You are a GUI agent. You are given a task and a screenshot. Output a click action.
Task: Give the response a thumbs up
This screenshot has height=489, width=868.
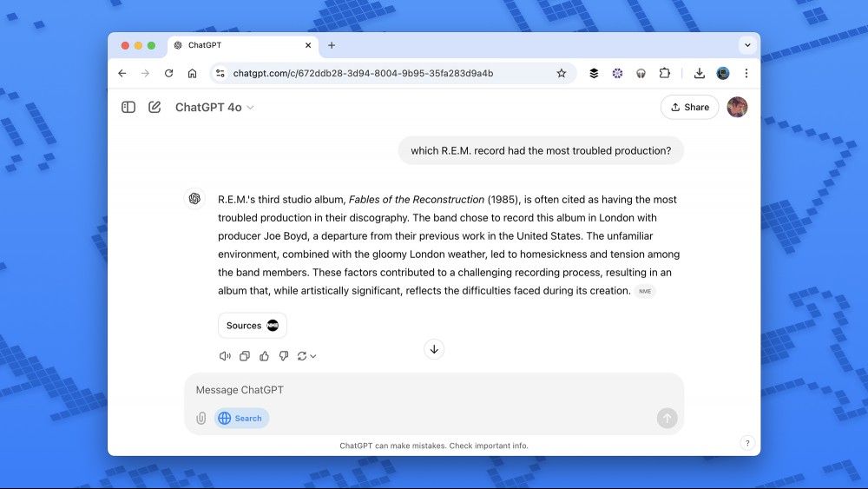(x=264, y=356)
